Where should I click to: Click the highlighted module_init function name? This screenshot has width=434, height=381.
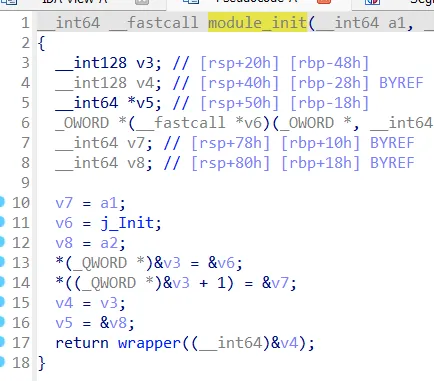(257, 23)
